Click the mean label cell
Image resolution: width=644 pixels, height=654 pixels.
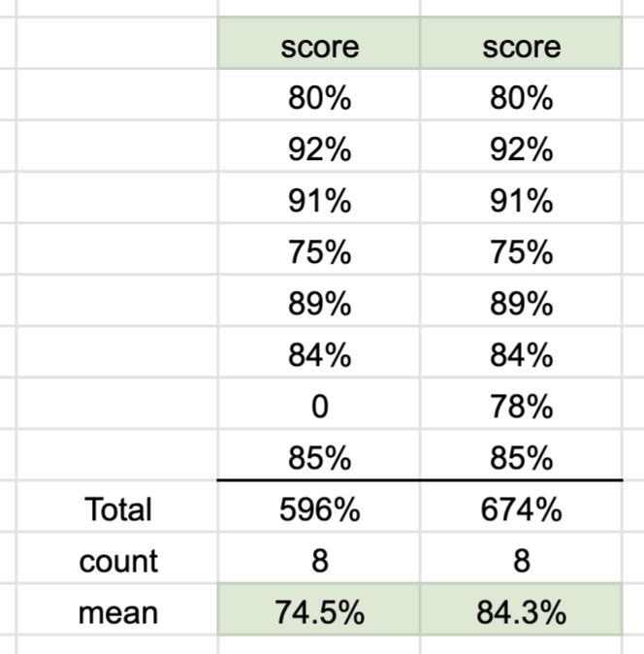coord(117,609)
